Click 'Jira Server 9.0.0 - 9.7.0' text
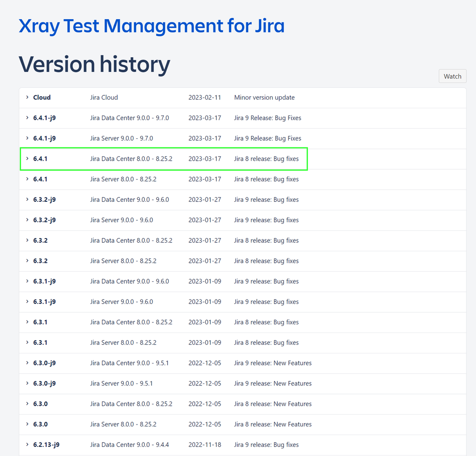The image size is (476, 456). (122, 138)
